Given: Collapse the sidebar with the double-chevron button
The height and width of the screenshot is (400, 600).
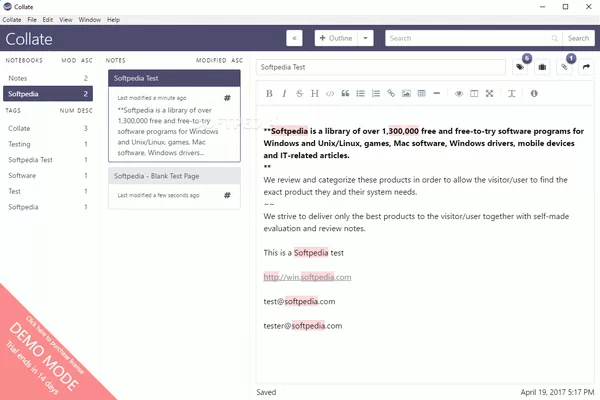Looking at the screenshot, I should point(294,38).
